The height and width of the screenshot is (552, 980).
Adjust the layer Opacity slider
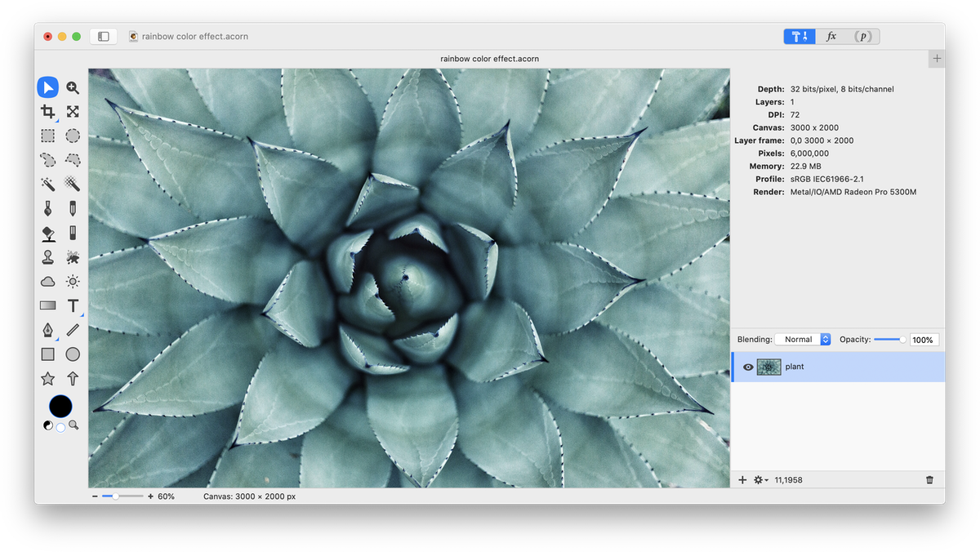point(889,340)
